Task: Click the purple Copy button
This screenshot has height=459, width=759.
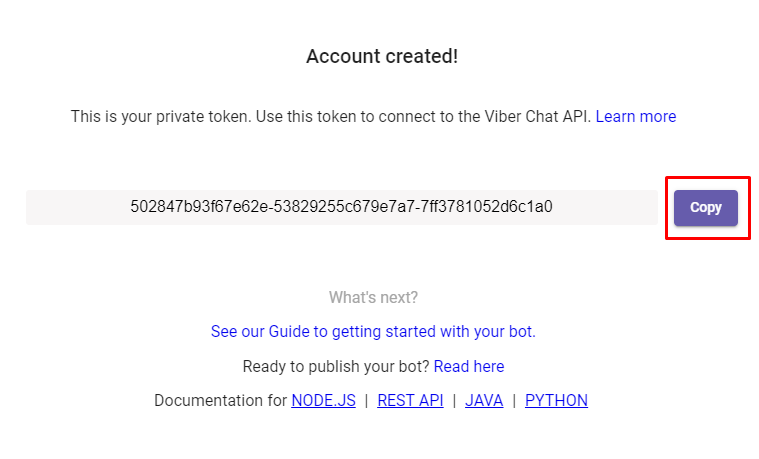Action: tap(705, 208)
